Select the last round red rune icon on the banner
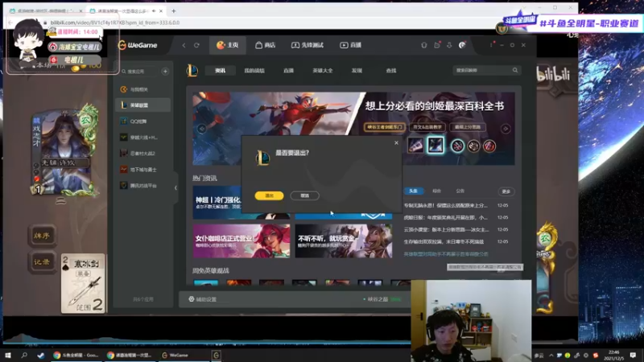Image resolution: width=644 pixels, height=362 pixels. tap(489, 146)
